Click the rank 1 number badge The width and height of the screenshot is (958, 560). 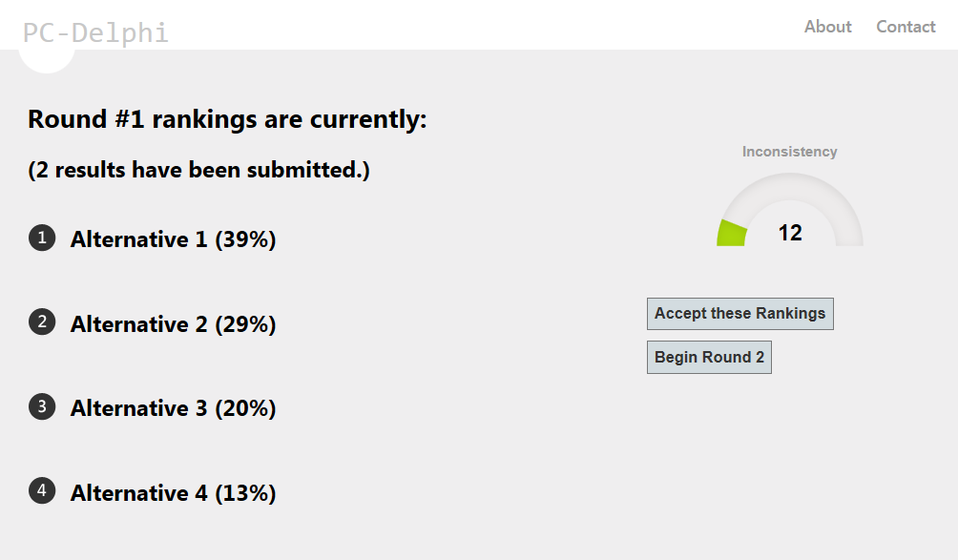click(42, 238)
